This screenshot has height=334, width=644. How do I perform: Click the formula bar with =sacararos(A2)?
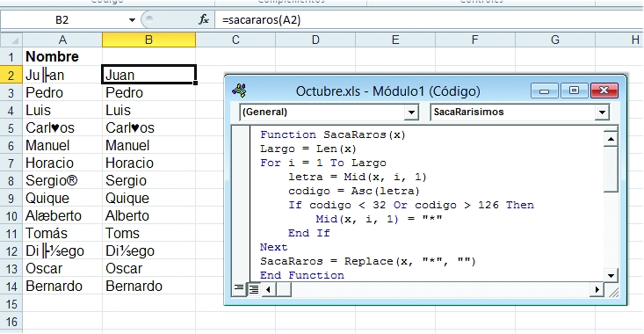click(x=430, y=19)
